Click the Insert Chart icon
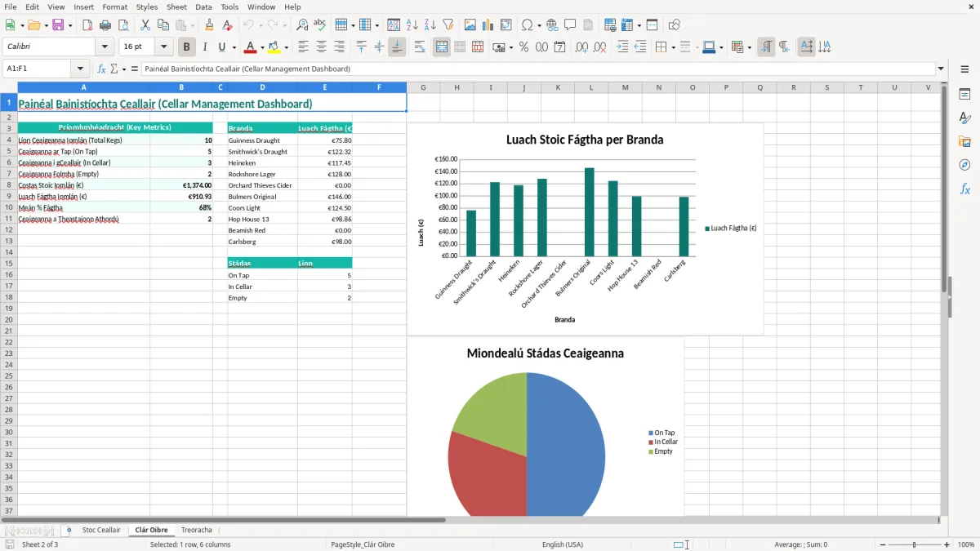 tap(488, 25)
